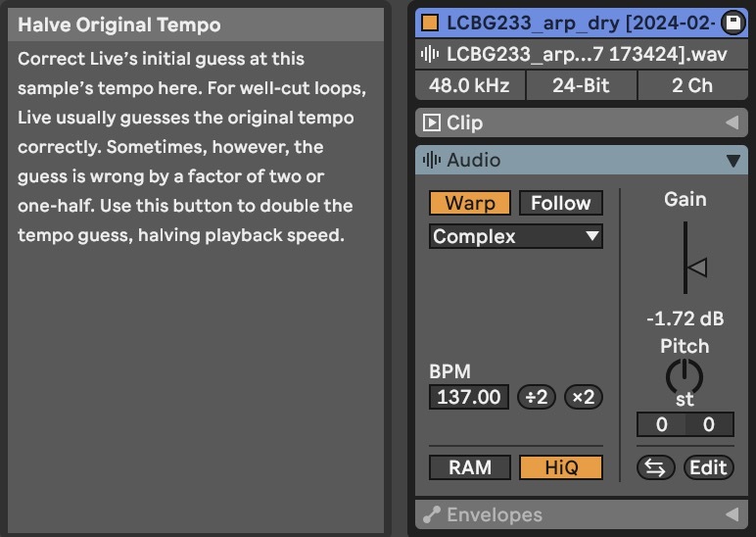Click the Clip panel play-box icon
This screenshot has width=756, height=537.
[x=431, y=122]
